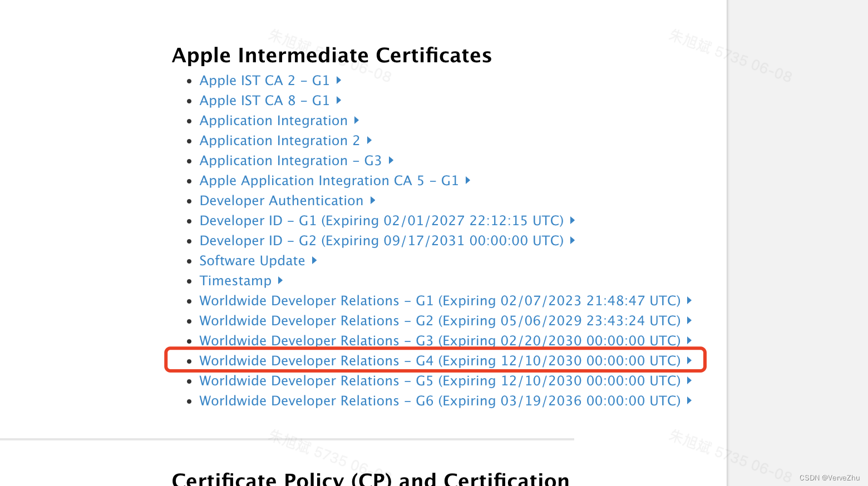Expand the chevron next to Timestamp
This screenshot has width=868, height=486.
[x=280, y=280]
